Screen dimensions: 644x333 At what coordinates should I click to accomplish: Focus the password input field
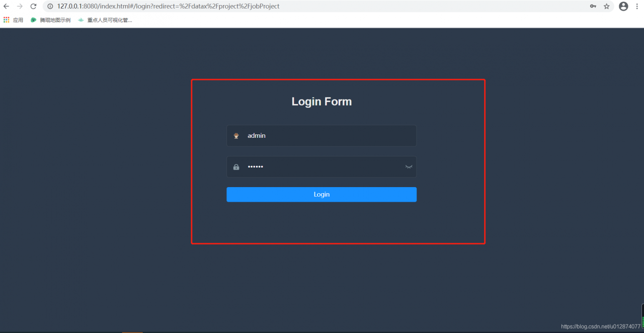click(x=321, y=167)
